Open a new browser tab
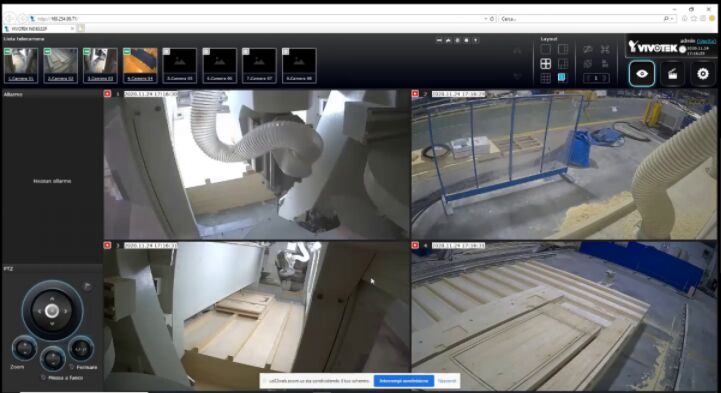 click(81, 28)
